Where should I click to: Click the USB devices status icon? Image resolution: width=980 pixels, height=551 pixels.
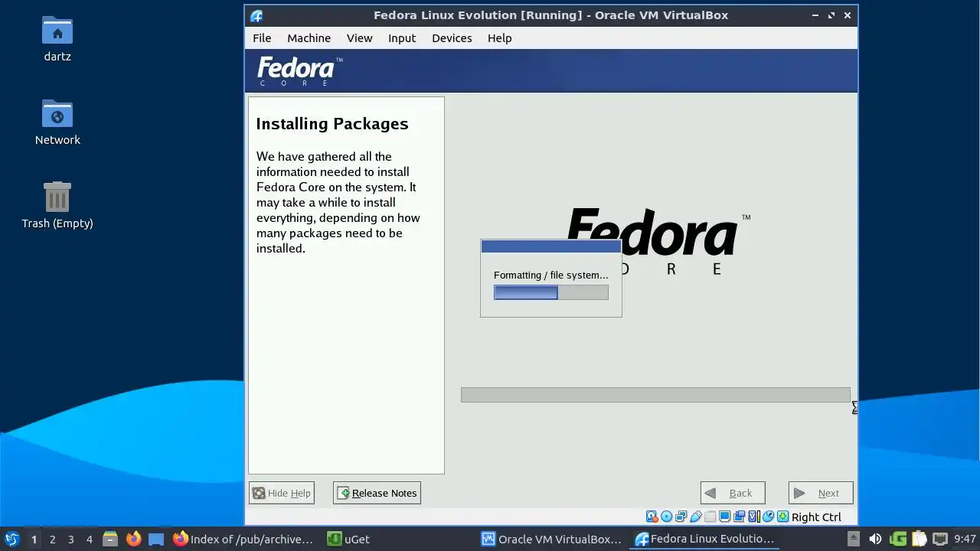[x=695, y=517]
